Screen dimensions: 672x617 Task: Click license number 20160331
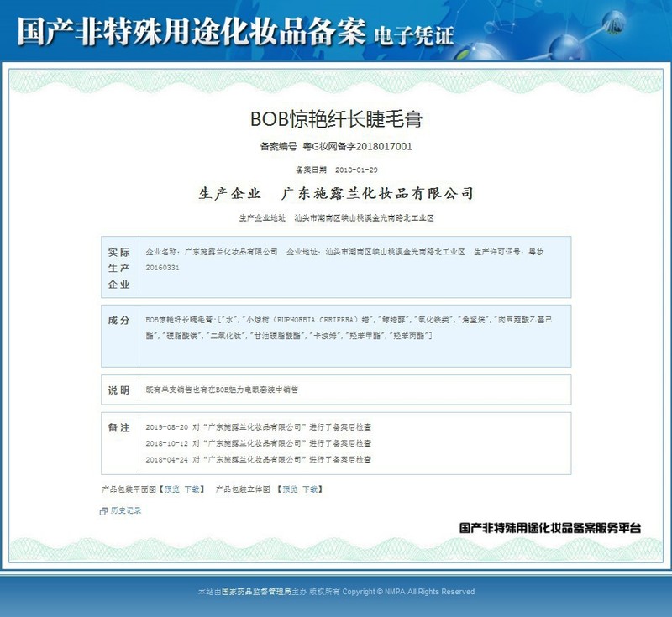[162, 268]
